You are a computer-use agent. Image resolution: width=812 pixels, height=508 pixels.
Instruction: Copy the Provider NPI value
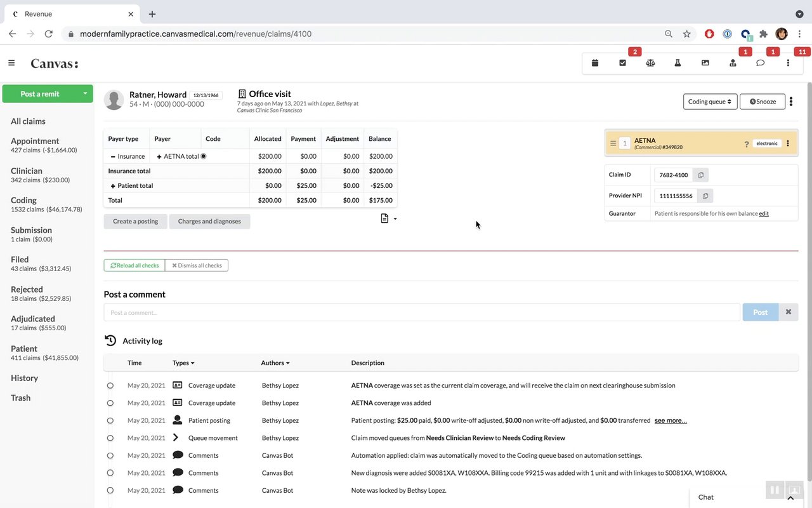coord(705,196)
